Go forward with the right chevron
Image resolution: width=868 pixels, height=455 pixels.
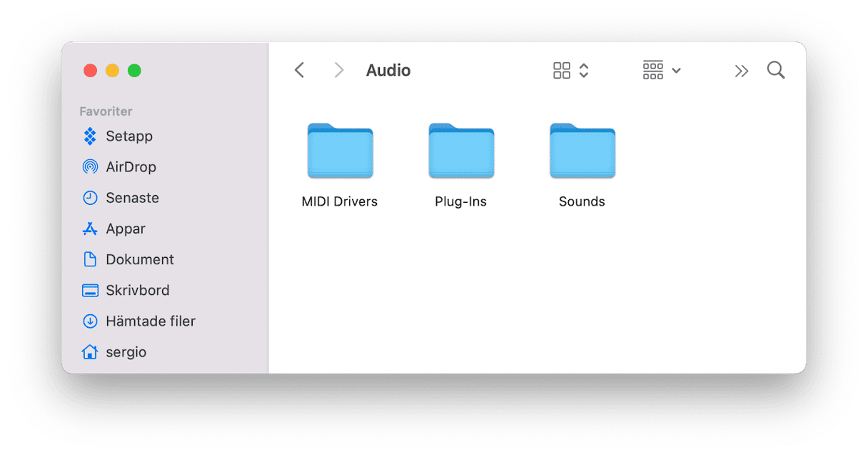[339, 70]
